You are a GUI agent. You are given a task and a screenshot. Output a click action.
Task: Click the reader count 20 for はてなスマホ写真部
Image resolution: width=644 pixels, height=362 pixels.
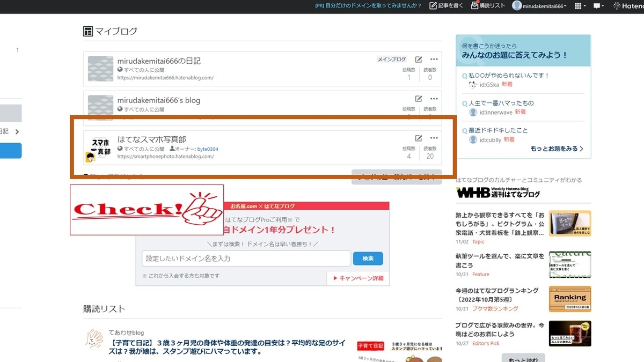click(430, 157)
